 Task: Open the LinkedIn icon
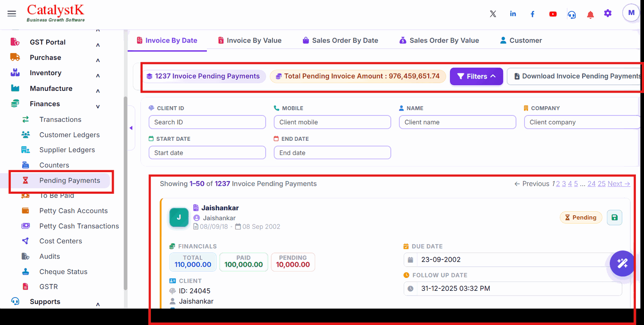tap(513, 14)
